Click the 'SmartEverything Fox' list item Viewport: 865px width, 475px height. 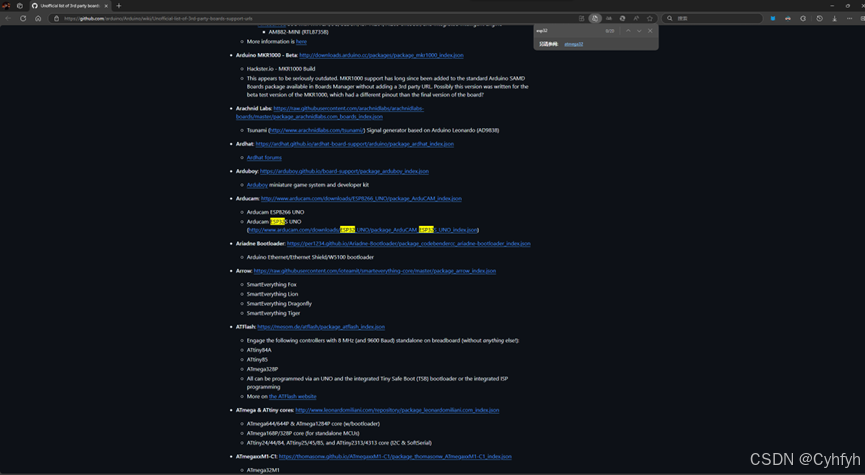[271, 285]
